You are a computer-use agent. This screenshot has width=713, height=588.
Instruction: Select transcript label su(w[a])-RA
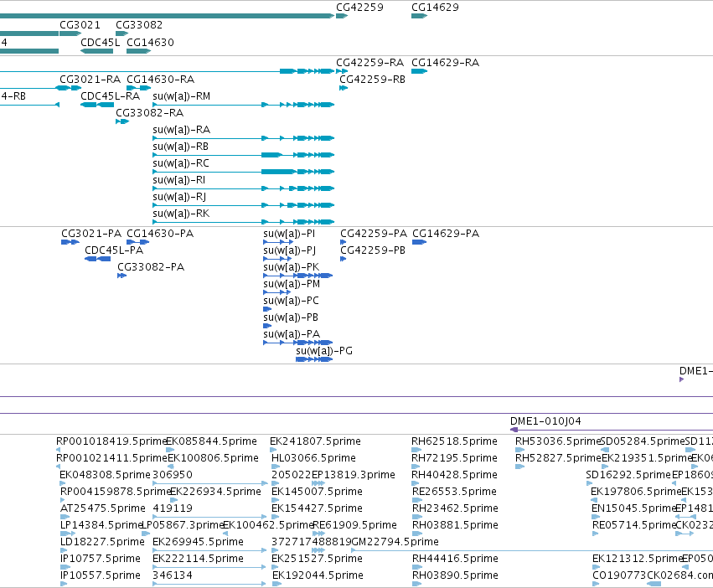click(x=182, y=130)
